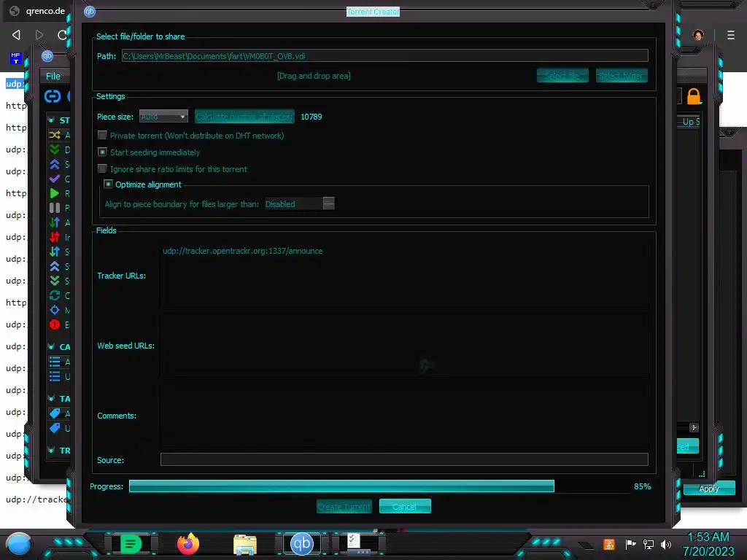This screenshot has width=747, height=560.
Task: Enable Ignore share ratio limits checkbox
Action: coord(102,168)
